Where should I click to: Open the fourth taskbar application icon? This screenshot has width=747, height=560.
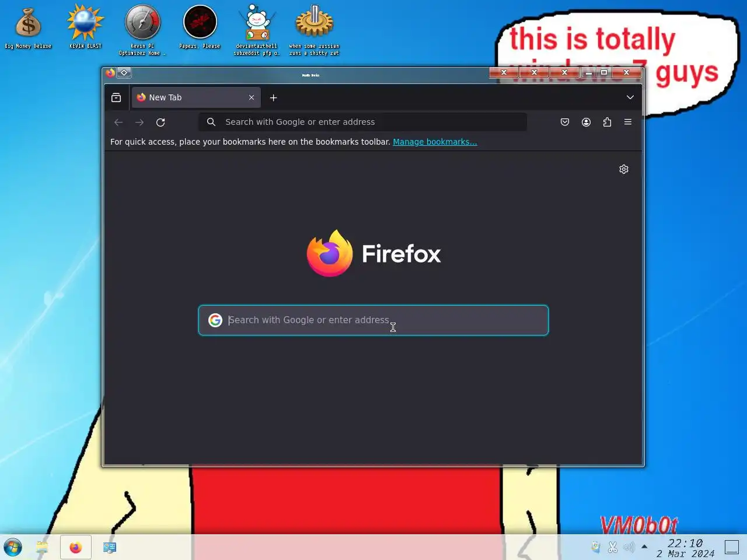[109, 547]
